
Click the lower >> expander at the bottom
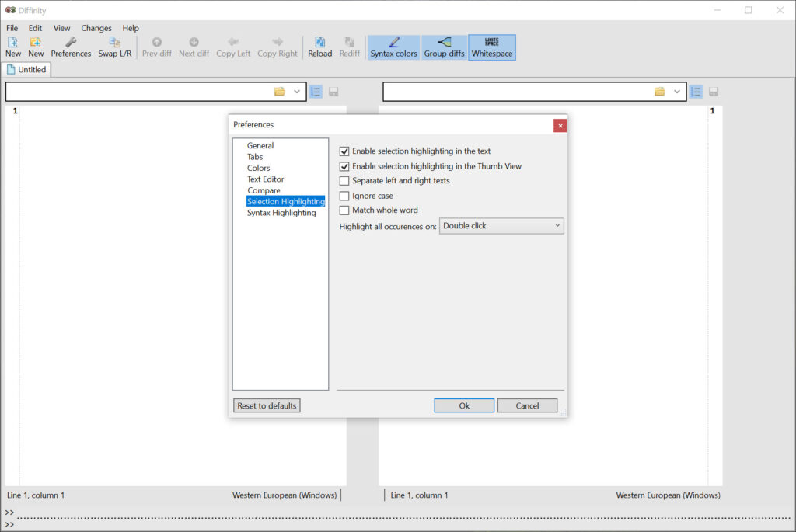point(9,524)
